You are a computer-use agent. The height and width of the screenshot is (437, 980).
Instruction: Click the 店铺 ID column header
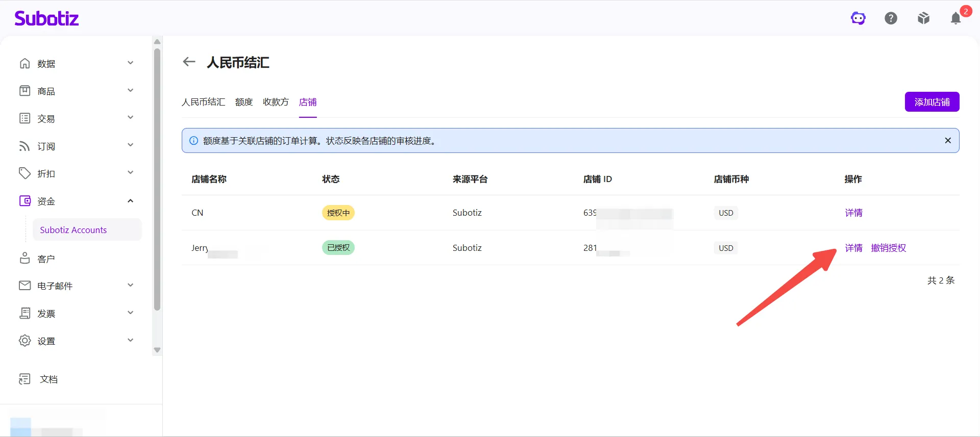pos(598,179)
